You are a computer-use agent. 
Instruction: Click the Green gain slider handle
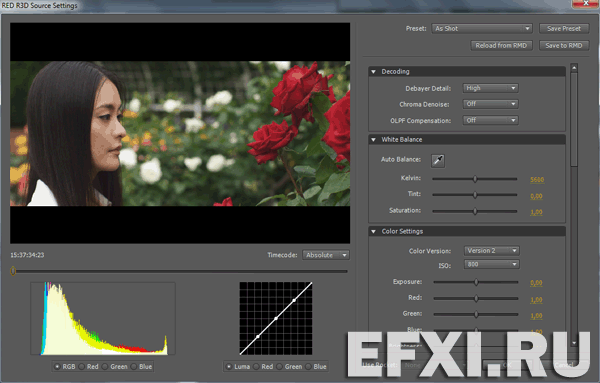(x=476, y=314)
